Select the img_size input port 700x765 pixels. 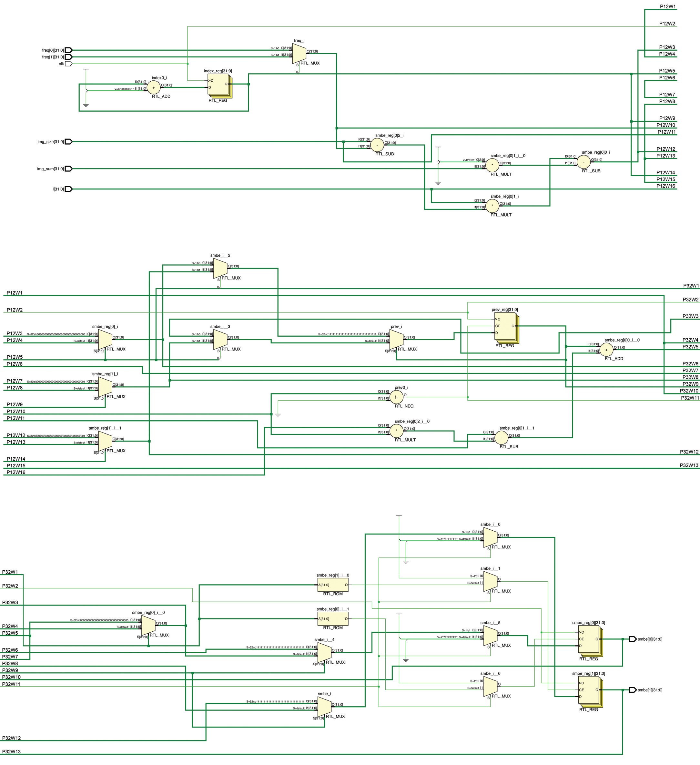(x=69, y=141)
